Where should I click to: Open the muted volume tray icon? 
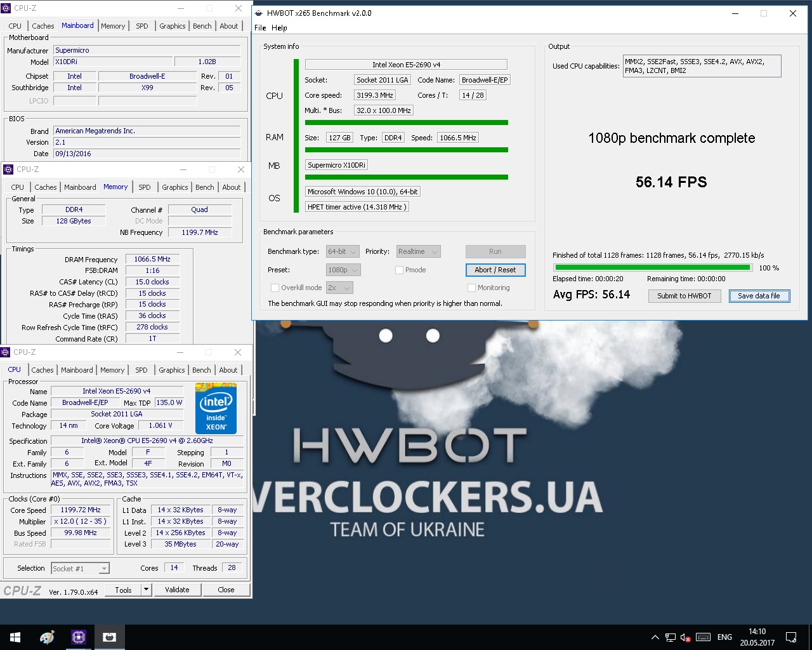[x=685, y=637]
